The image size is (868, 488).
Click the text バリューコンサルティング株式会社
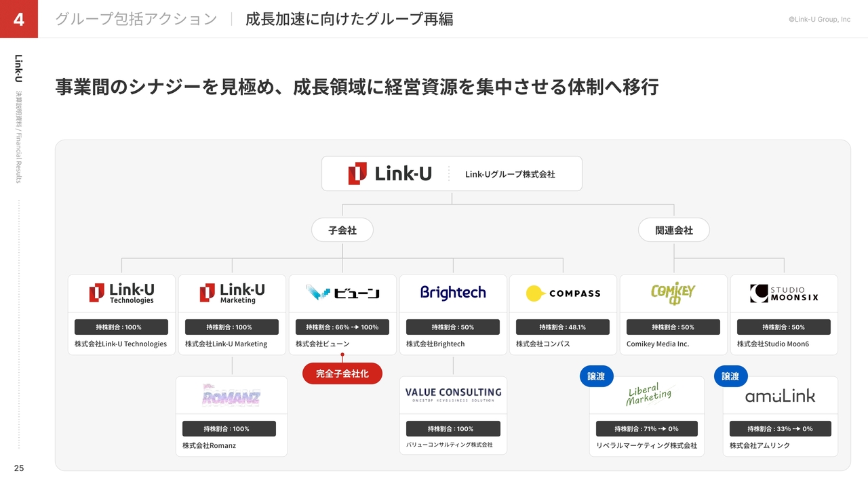click(450, 445)
